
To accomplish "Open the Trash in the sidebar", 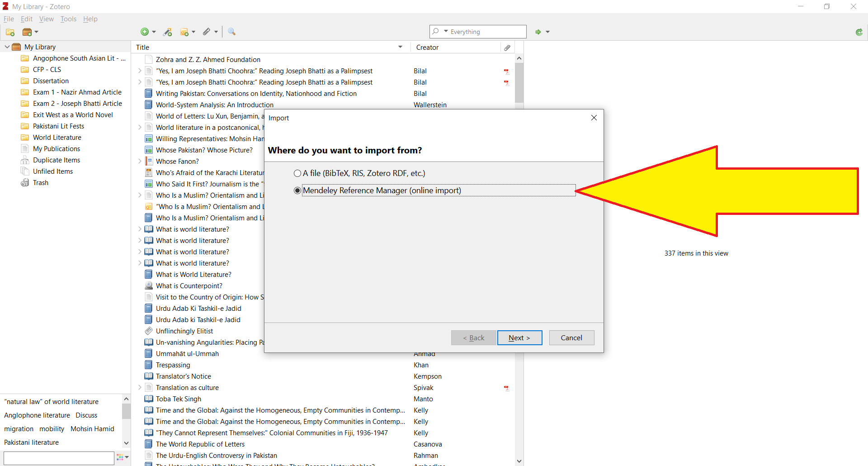I will pyautogui.click(x=40, y=182).
